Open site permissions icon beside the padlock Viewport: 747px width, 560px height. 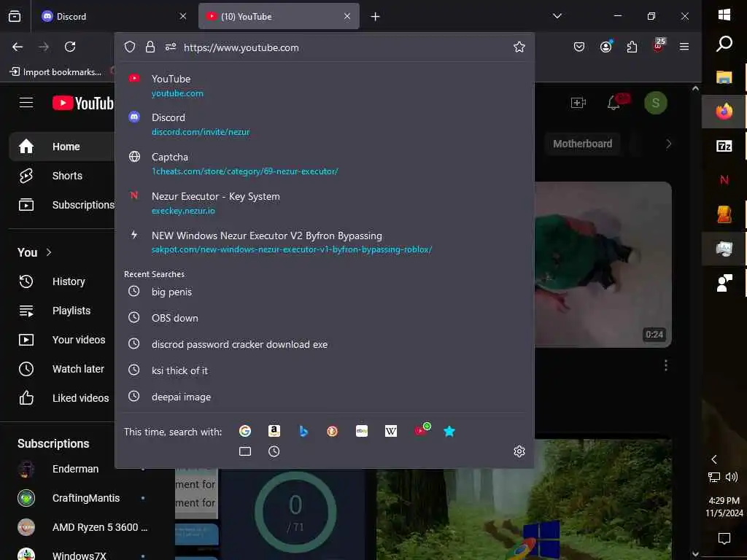[x=171, y=47]
